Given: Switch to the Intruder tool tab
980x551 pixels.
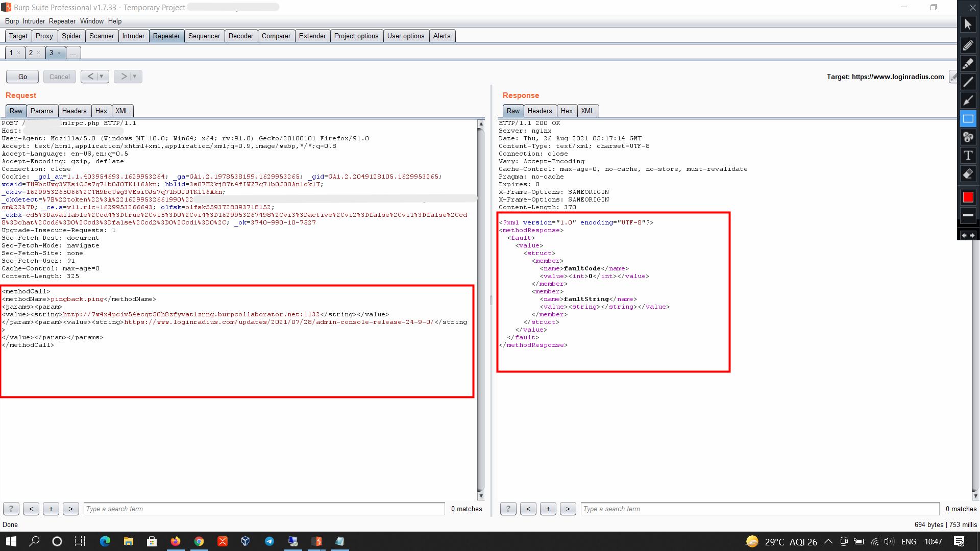Looking at the screenshot, I should coord(133,36).
